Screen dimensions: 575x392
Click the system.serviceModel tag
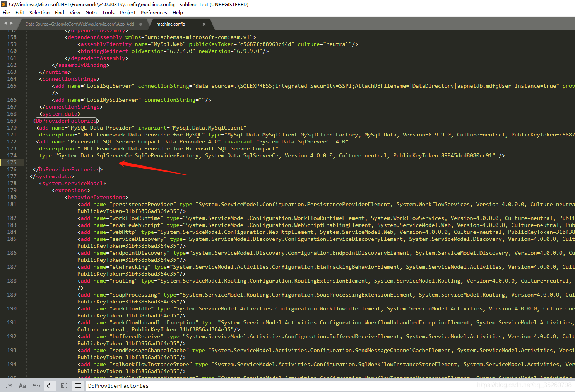click(x=72, y=183)
